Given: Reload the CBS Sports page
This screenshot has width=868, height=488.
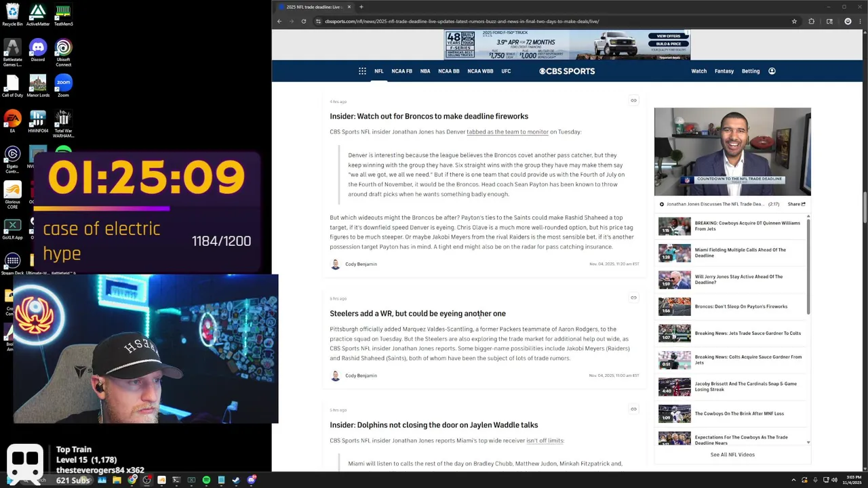Looking at the screenshot, I should (304, 21).
